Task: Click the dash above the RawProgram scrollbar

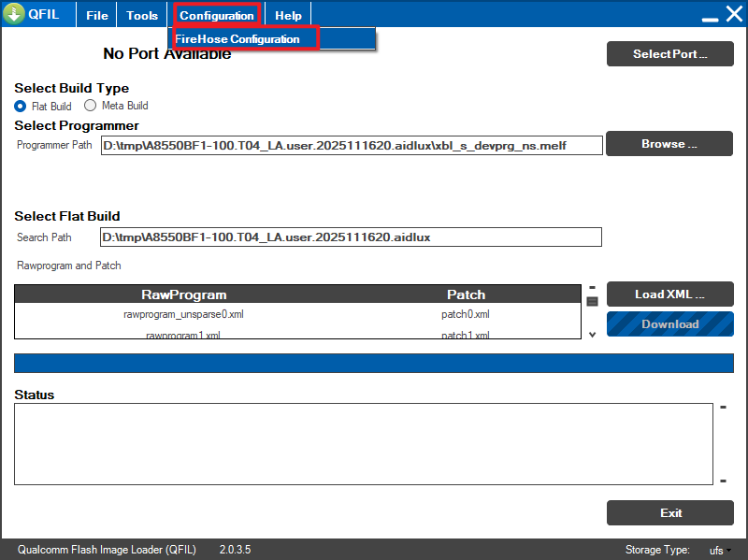Action: (592, 287)
